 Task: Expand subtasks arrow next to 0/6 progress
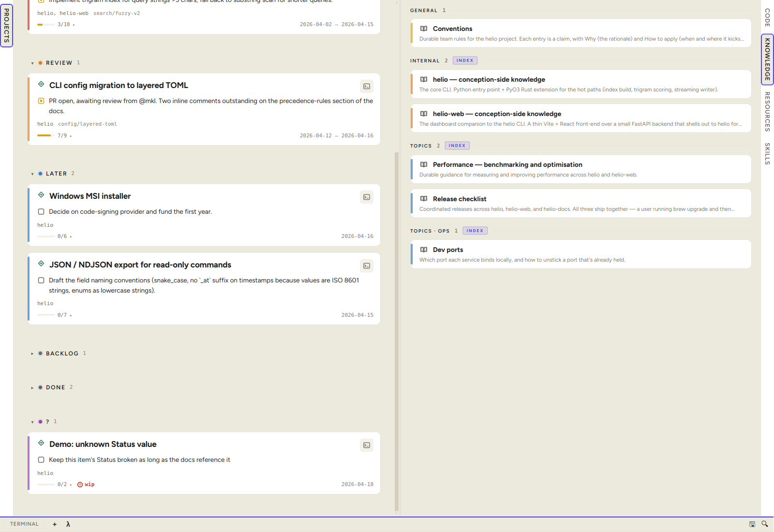pos(71,237)
